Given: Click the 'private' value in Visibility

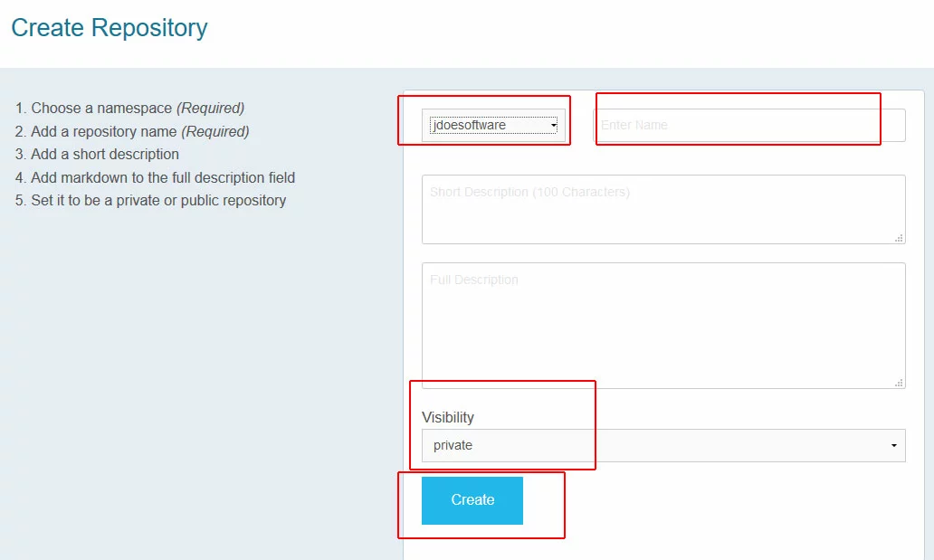Looking at the screenshot, I should [453, 445].
